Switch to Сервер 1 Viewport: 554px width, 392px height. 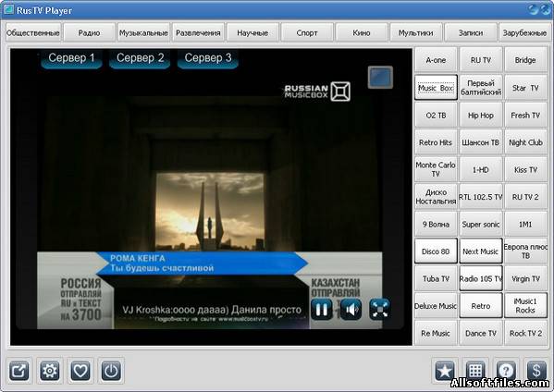(72, 58)
